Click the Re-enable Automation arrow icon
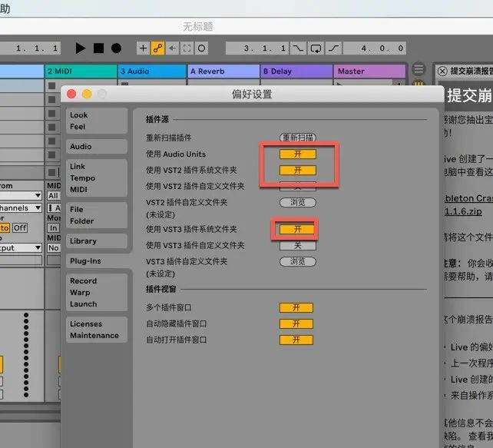493x448 pixels. pyautogui.click(x=172, y=48)
